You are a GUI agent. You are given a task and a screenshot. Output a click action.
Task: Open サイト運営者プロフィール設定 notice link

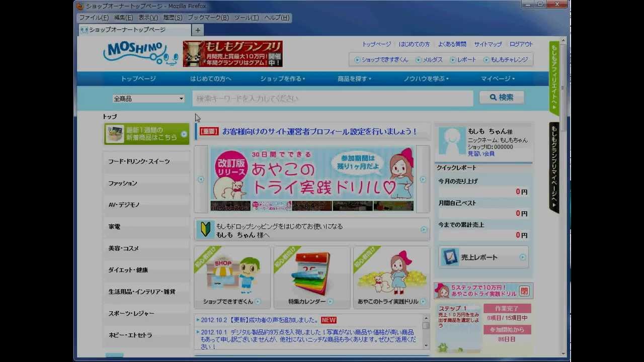pyautogui.click(x=319, y=132)
